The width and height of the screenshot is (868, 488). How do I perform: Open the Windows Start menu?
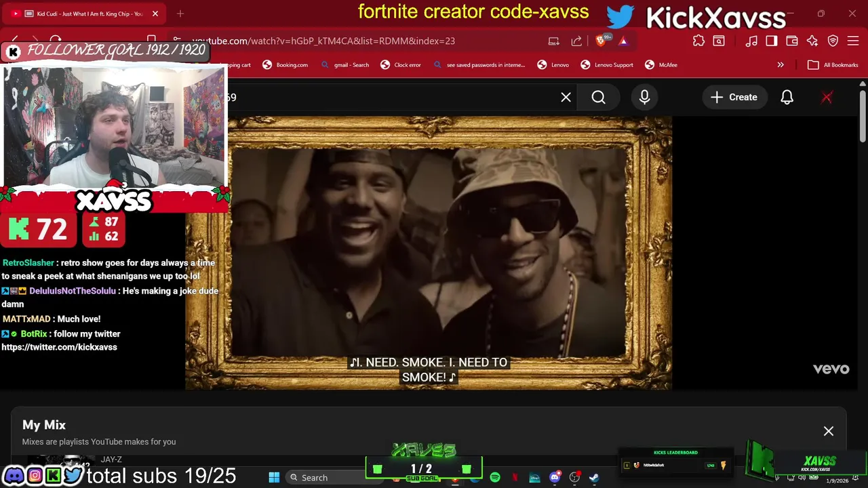coord(274,478)
